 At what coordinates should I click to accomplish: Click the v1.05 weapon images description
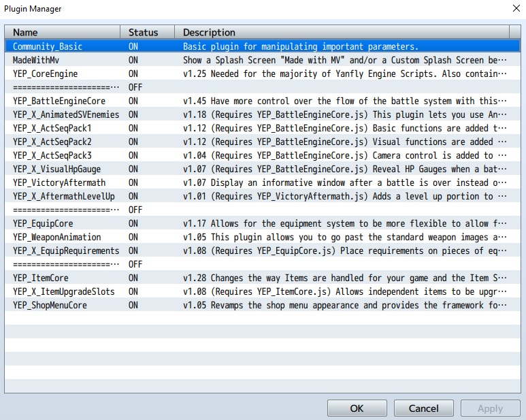pos(344,237)
